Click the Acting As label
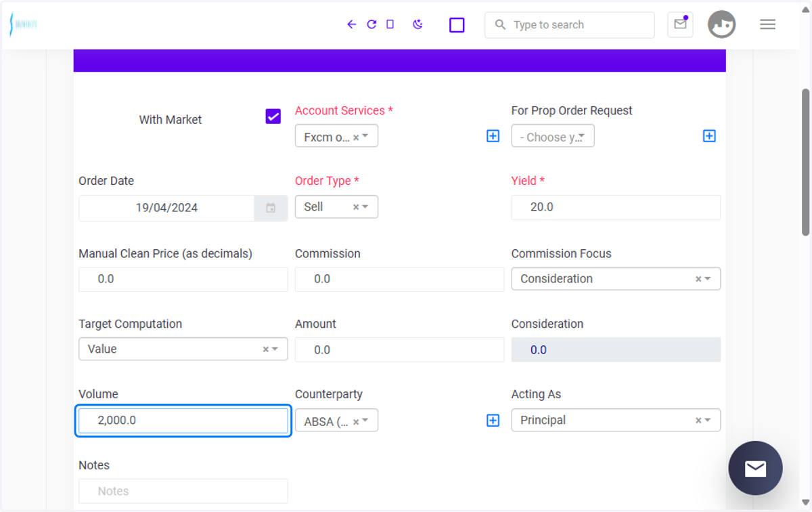This screenshot has height=512, width=812. [536, 394]
